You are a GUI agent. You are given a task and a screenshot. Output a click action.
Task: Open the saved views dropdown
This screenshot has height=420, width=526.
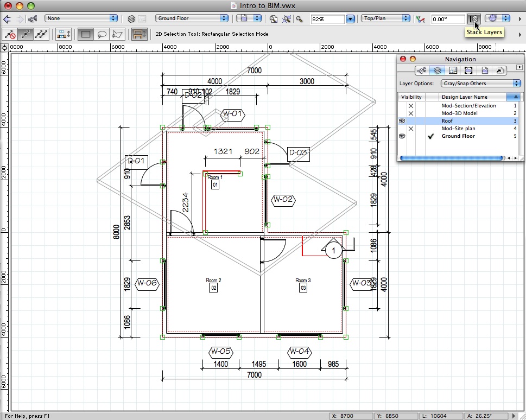tap(249, 18)
